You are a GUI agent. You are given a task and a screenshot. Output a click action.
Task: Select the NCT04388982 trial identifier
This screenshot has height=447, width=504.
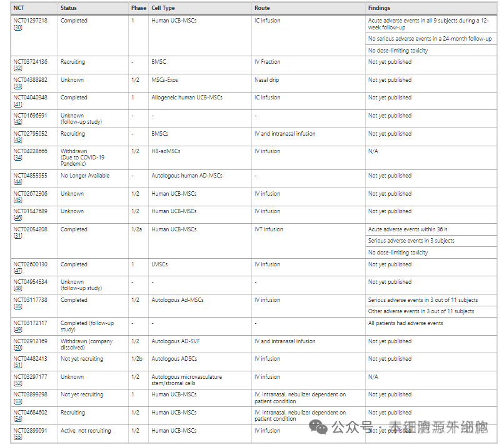click(30, 79)
